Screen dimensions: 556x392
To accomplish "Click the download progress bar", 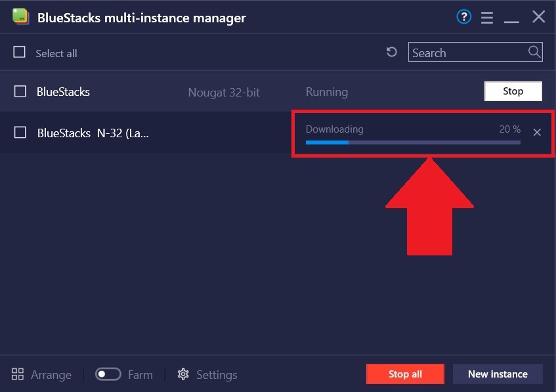I will 413,142.
